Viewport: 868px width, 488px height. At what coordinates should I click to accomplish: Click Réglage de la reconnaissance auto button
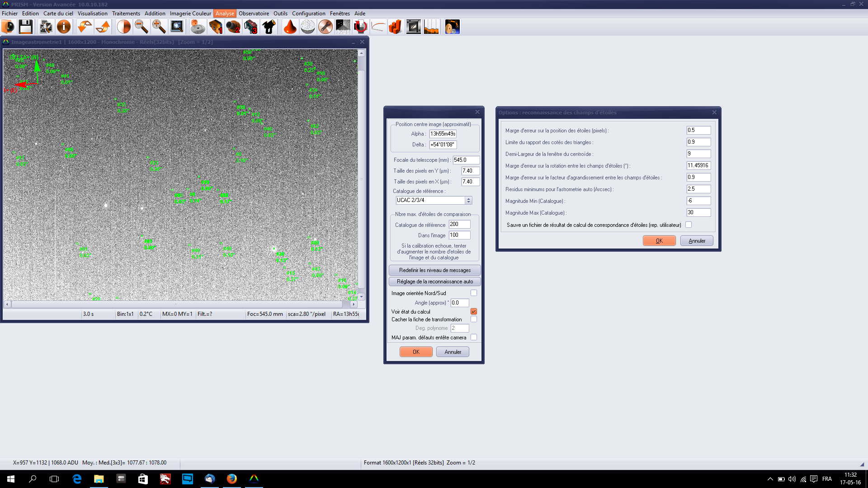(x=434, y=282)
